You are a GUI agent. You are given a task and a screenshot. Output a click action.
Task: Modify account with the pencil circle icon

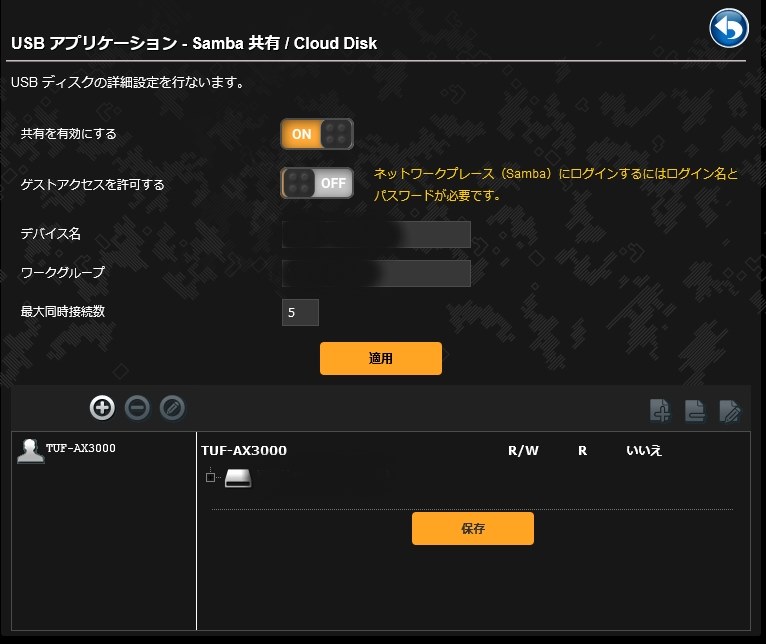coord(172,408)
